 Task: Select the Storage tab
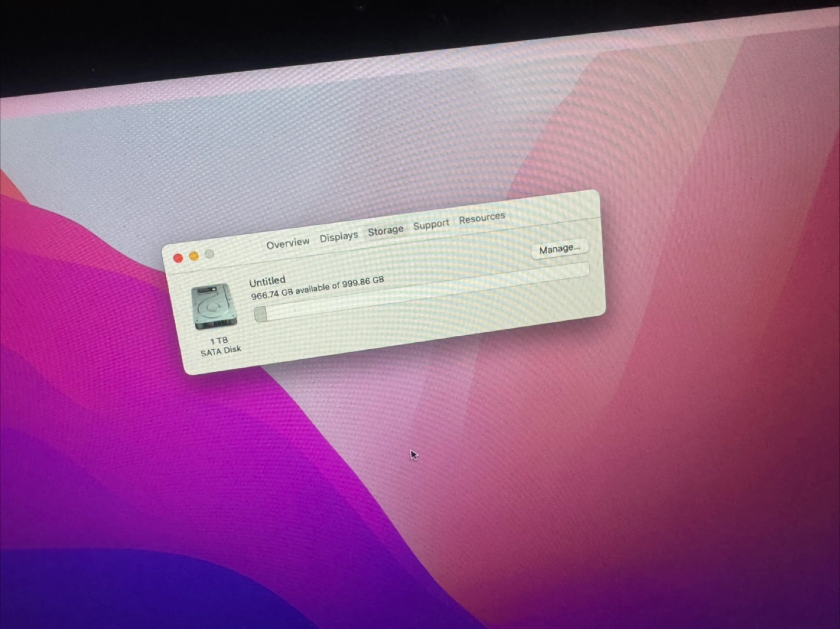point(385,230)
